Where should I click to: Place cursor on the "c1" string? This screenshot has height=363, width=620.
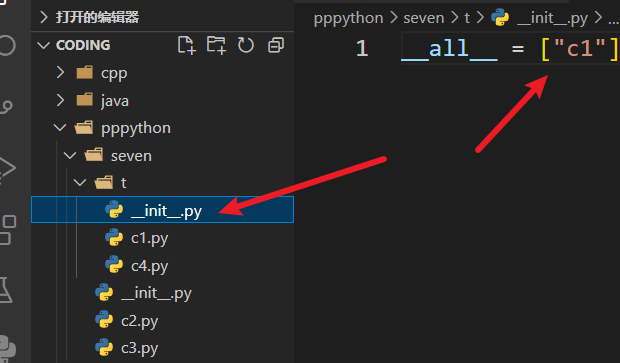[x=580, y=48]
